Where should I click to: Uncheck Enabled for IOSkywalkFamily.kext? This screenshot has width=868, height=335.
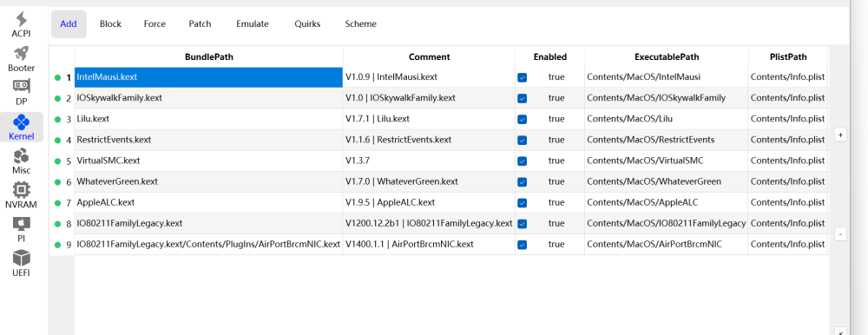522,98
